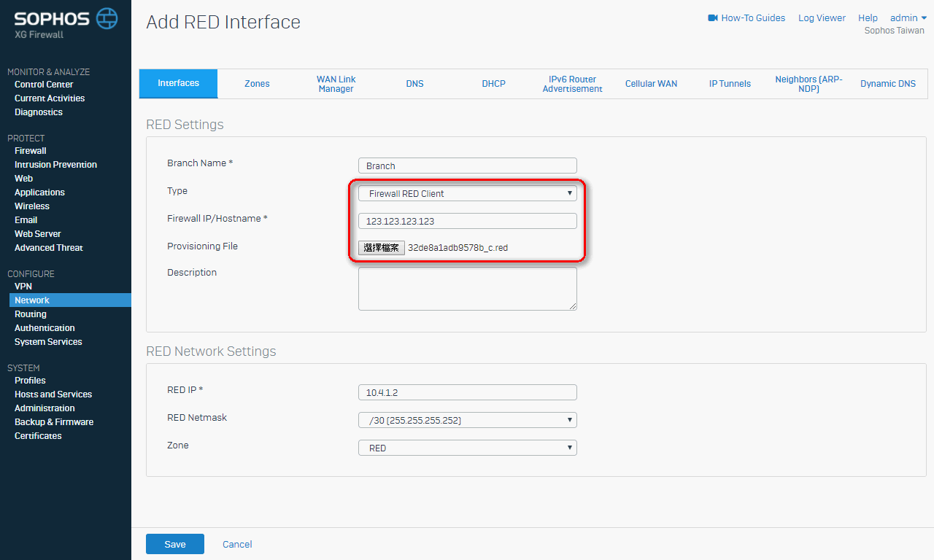
Task: Open the Type dropdown showing Firewall RED Client
Action: pos(468,193)
